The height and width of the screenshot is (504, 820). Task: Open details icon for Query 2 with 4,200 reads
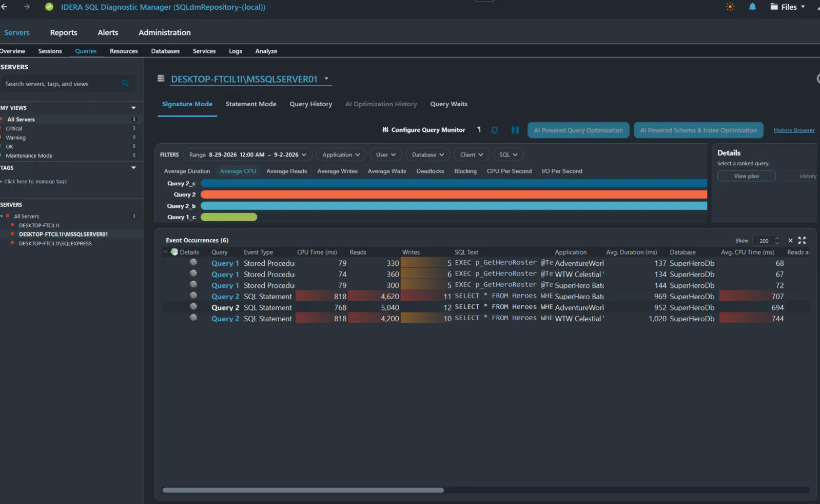tap(193, 318)
